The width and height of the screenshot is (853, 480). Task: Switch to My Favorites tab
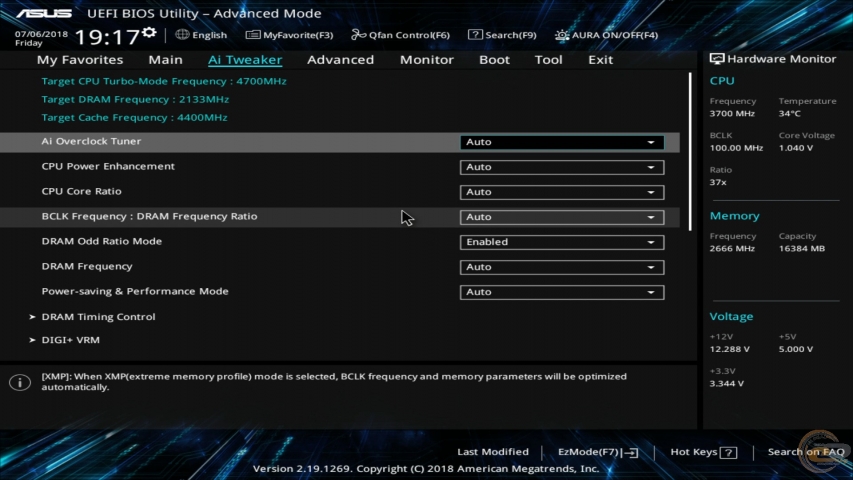tap(80, 60)
